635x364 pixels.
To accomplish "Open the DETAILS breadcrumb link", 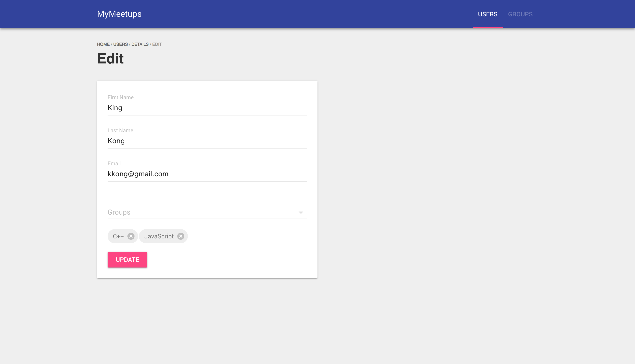I will [140, 44].
